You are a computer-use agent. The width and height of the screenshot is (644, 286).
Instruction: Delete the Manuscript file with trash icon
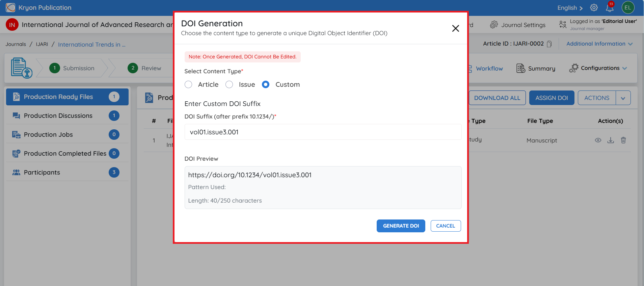pos(623,140)
